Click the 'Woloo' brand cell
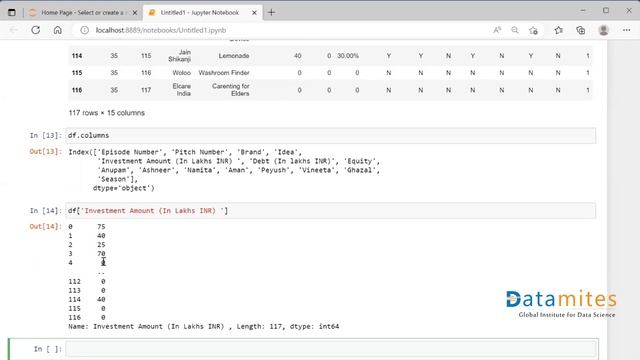640x360 pixels. coord(182,73)
